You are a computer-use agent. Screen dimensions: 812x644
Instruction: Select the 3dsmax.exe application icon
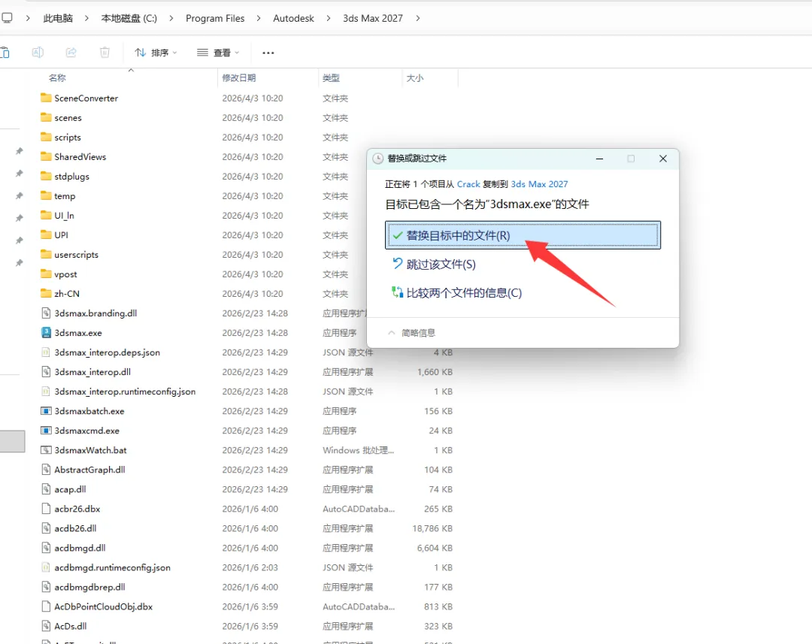[x=46, y=332]
